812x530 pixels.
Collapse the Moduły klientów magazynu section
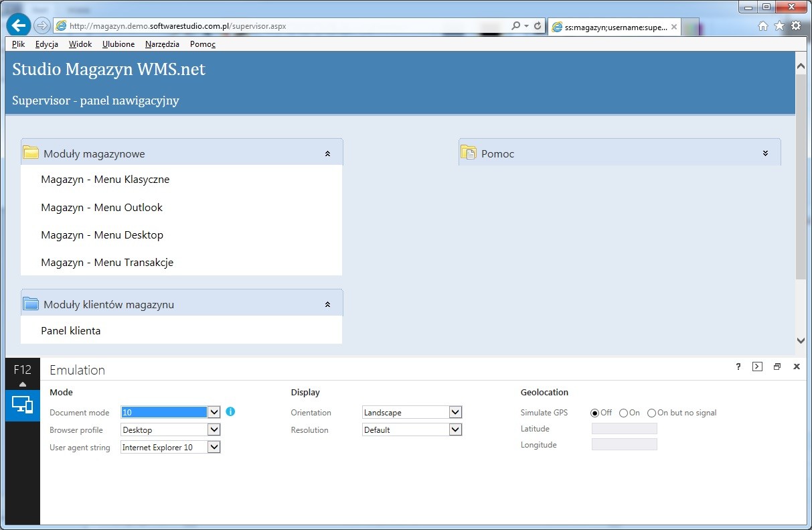click(327, 304)
